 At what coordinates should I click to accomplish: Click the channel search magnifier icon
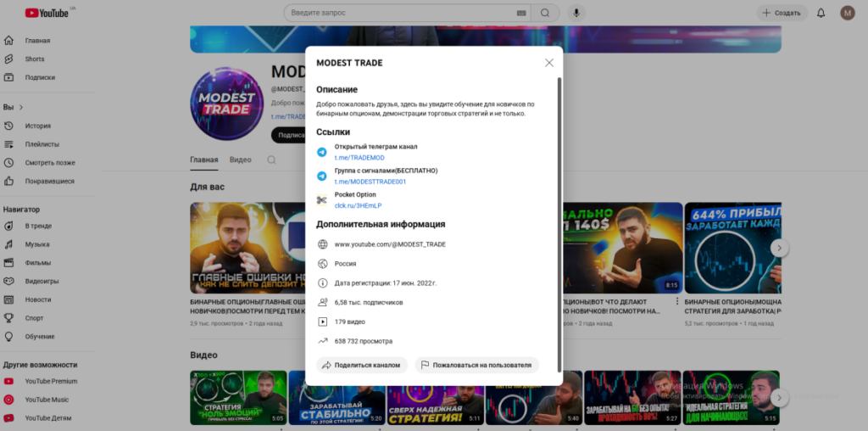pos(271,160)
